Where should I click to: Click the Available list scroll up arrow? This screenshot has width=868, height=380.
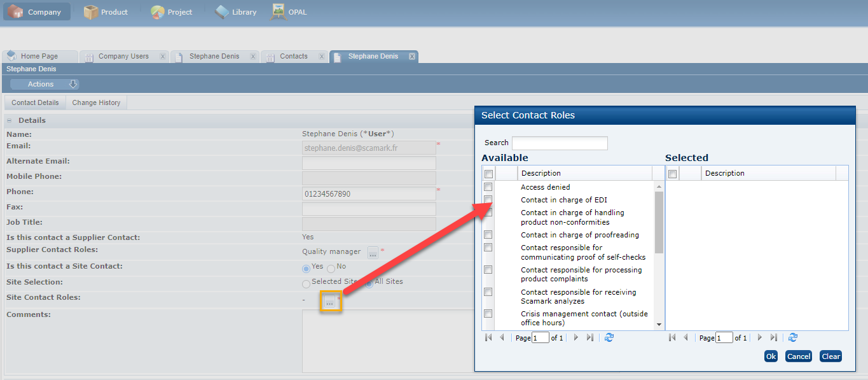(x=659, y=186)
